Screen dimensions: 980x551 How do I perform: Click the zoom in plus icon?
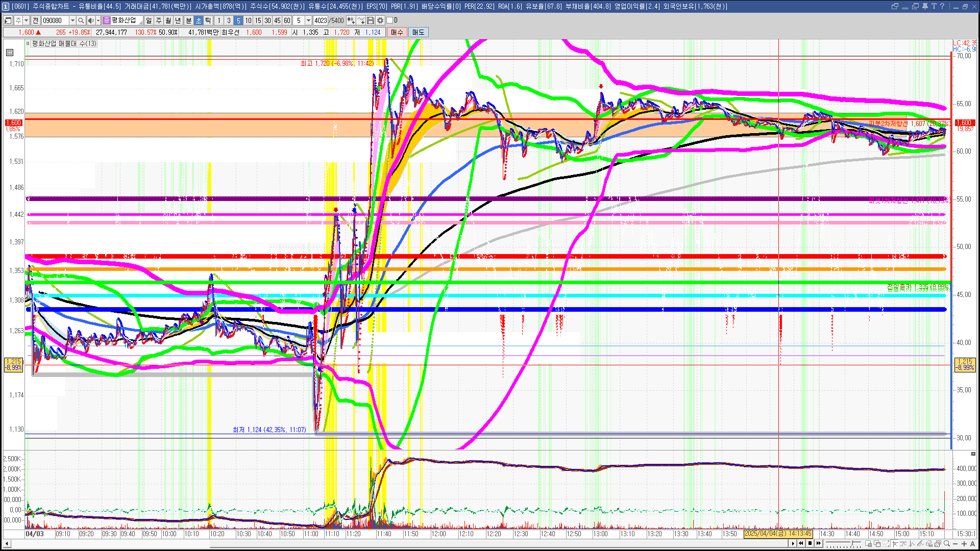tap(964, 544)
